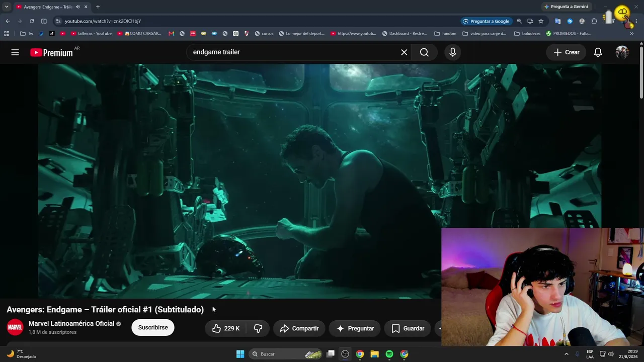Open YouTube notifications bell

coord(598,52)
